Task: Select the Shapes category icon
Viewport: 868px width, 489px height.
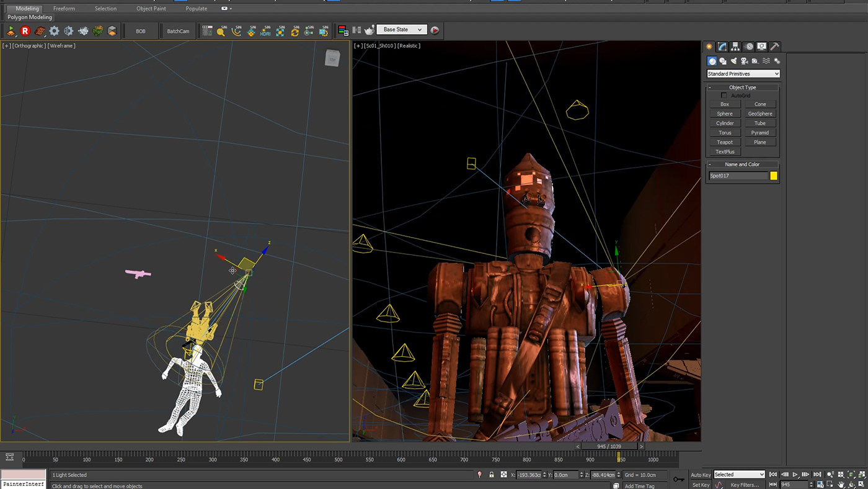Action: (x=723, y=61)
